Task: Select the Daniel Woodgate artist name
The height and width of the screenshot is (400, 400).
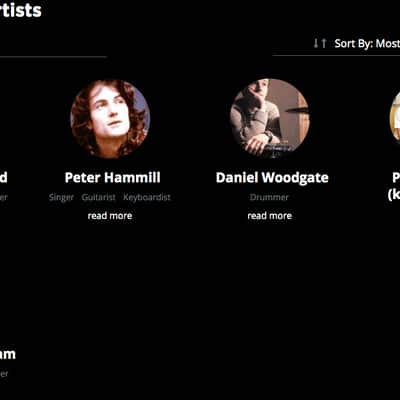Action: [272, 177]
